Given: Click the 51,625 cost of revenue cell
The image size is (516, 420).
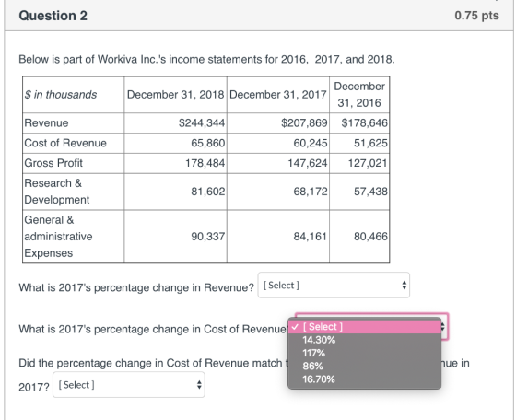Looking at the screenshot, I should [359, 143].
